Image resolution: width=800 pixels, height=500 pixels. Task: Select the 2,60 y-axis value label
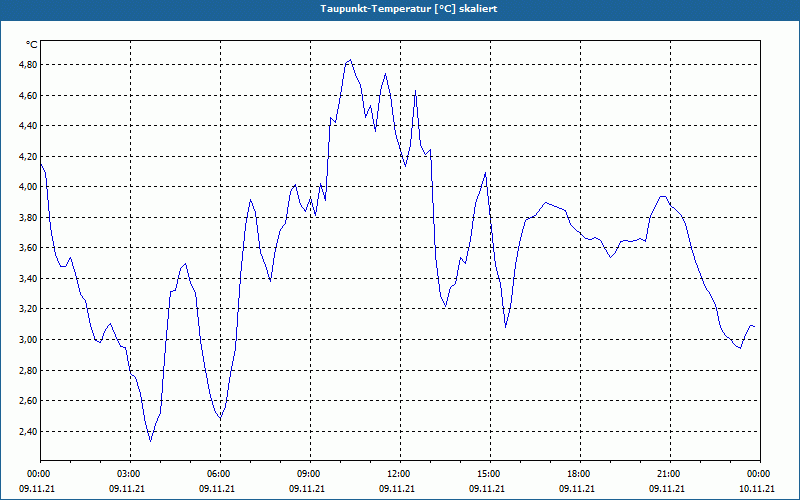click(x=29, y=401)
